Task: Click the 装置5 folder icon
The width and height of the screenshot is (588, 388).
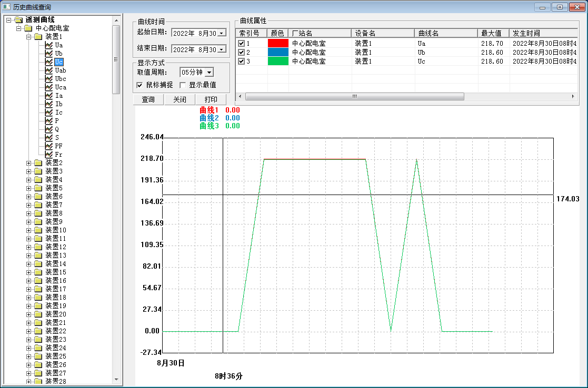Action: tap(38, 188)
